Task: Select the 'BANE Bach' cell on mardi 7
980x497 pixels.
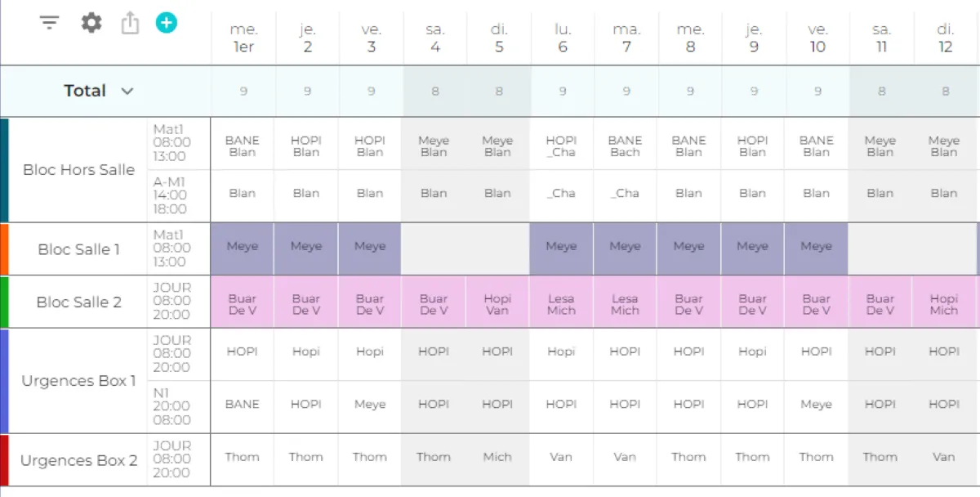Action: pyautogui.click(x=626, y=146)
